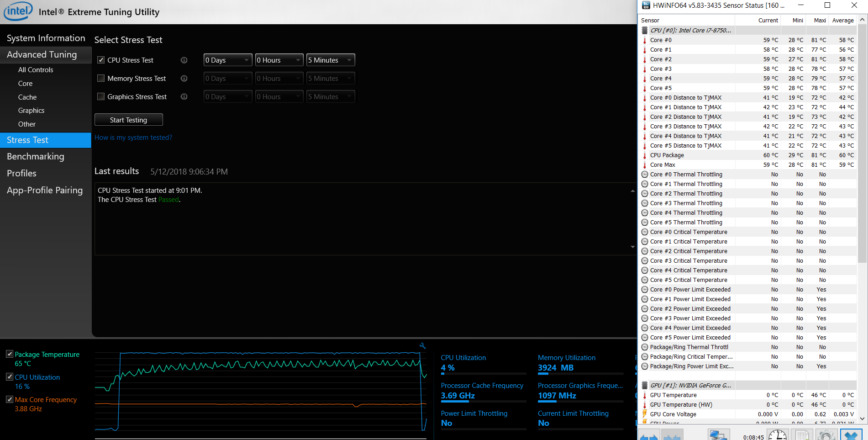Click thermometer icon for Core Max row
Screen dimensions: 868x440
tap(645, 165)
